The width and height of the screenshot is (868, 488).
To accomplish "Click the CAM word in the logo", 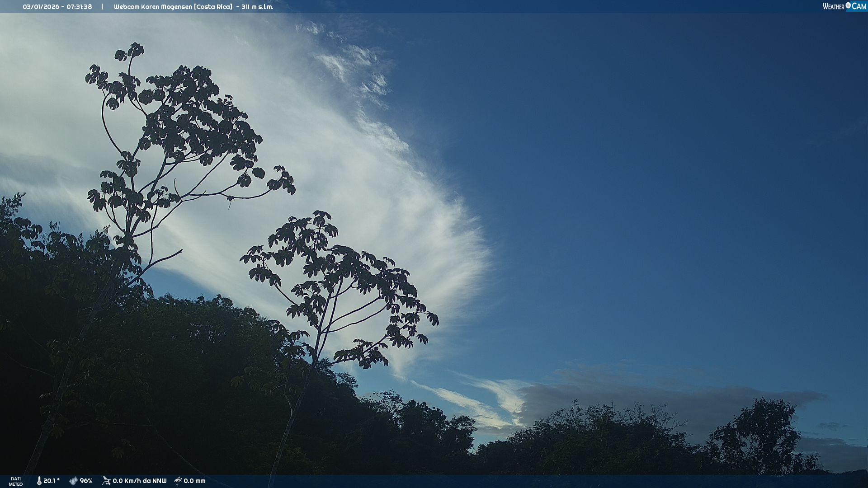I will point(859,6).
